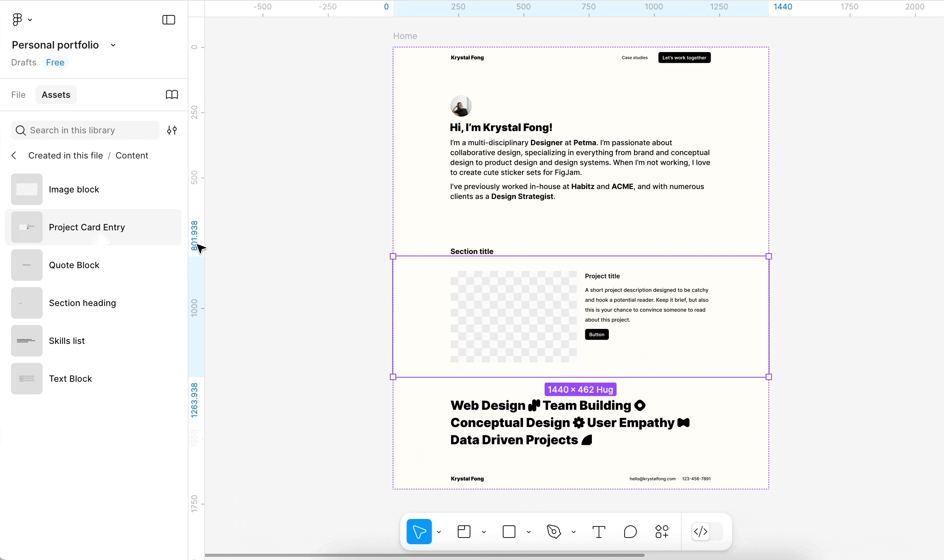The width and height of the screenshot is (944, 560).
Task: Select the Comment tool
Action: click(631, 532)
